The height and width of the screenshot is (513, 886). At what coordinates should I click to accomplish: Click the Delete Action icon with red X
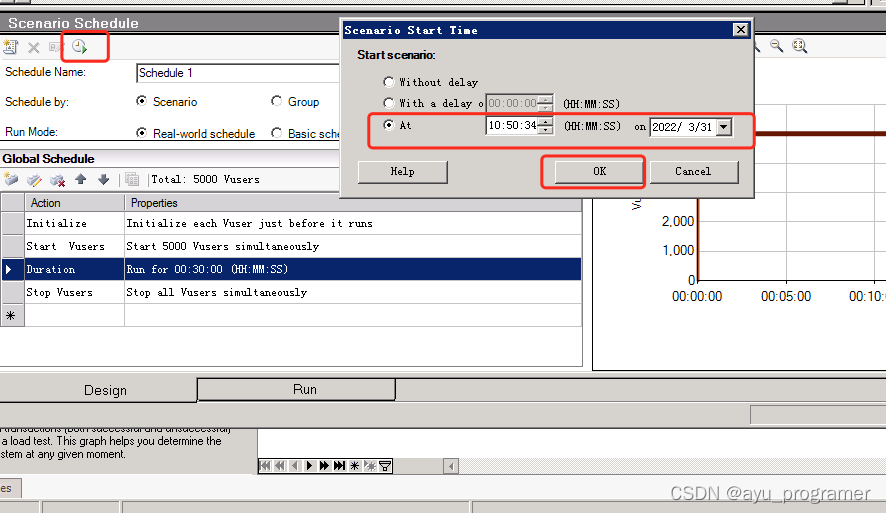[57, 180]
